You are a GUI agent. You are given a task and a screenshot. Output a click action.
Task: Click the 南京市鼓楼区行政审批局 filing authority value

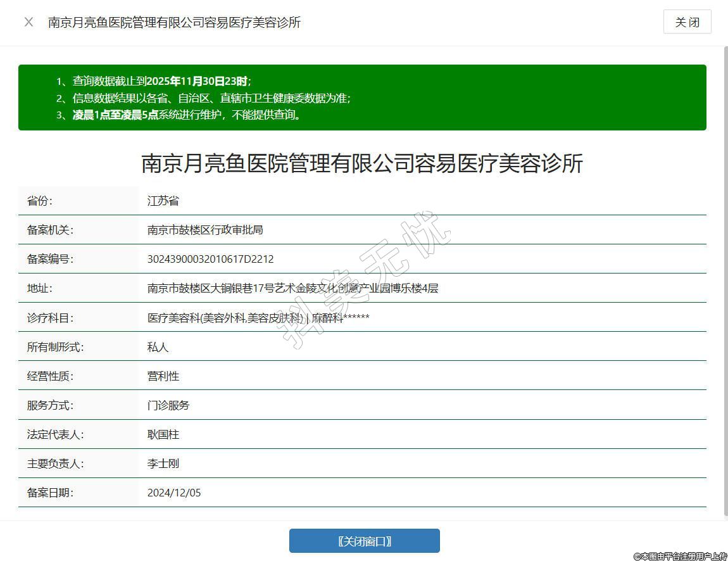(205, 230)
